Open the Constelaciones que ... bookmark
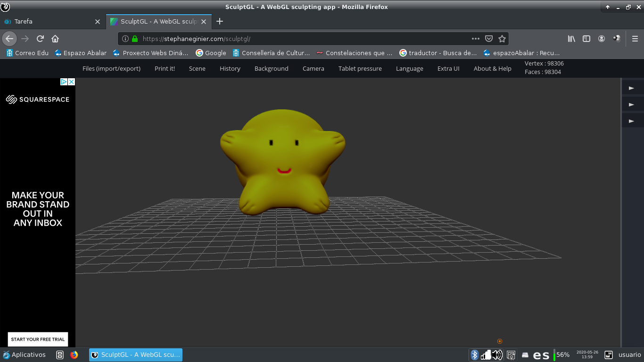The height and width of the screenshot is (362, 644). (355, 53)
